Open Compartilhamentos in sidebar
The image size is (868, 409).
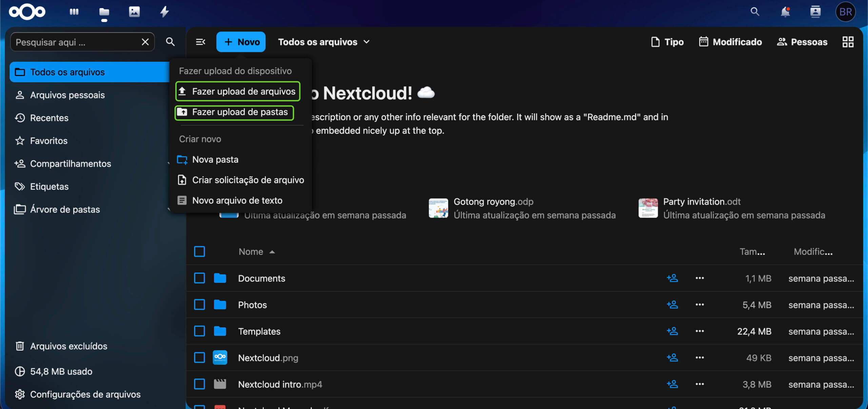90,164
